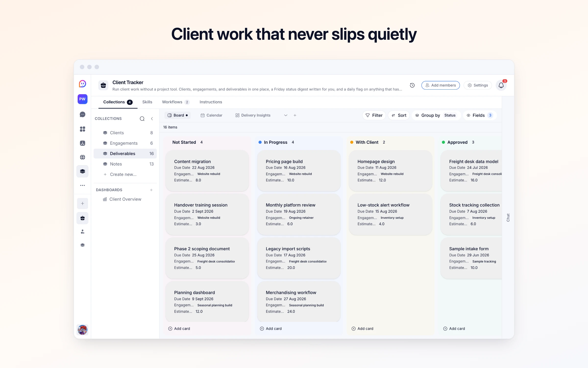Open the Handover training session card
588x368 pixels.
pyautogui.click(x=207, y=214)
